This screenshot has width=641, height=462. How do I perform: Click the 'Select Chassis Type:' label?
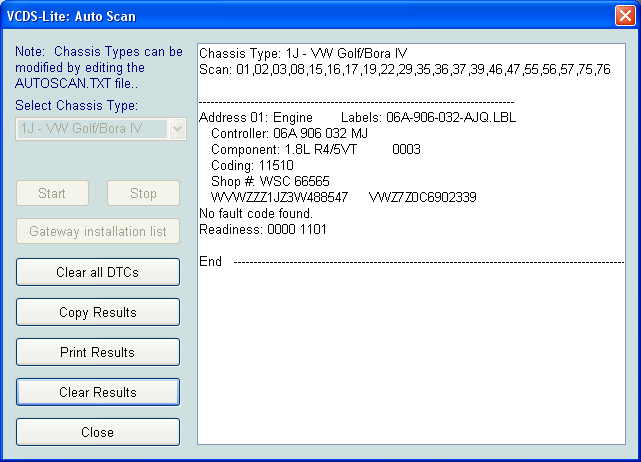tap(76, 105)
